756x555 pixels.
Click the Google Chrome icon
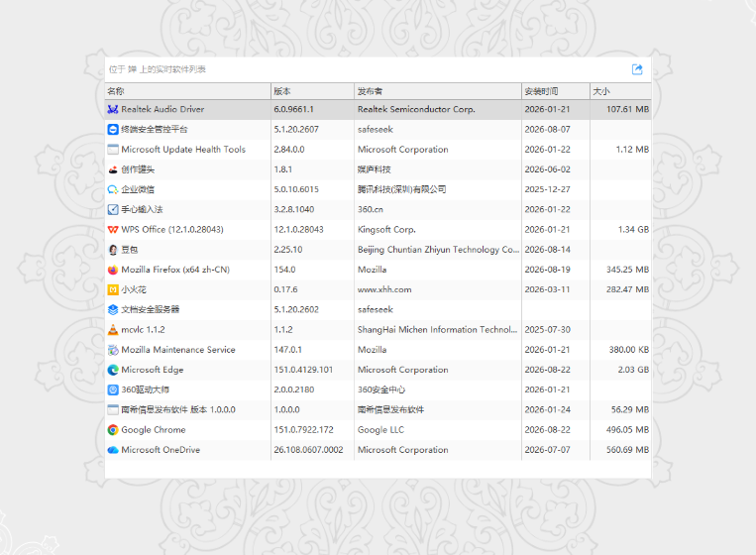[x=113, y=430]
